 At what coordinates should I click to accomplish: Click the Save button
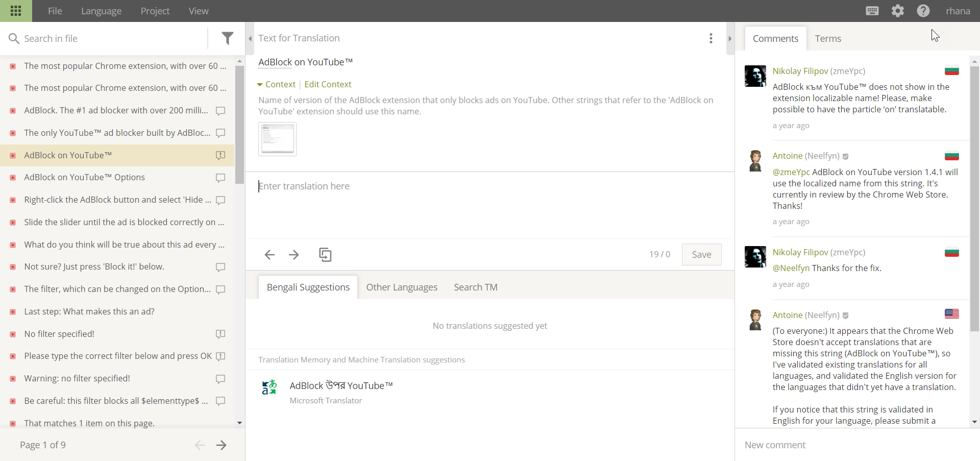tap(701, 254)
